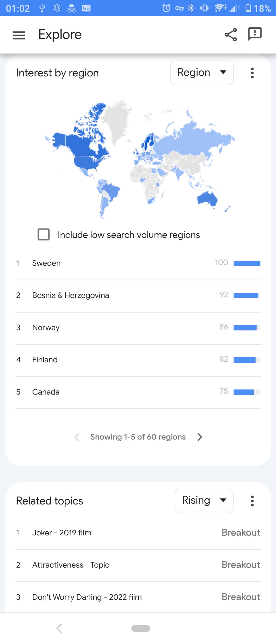Enable Include low search volume regions checkbox
The image size is (276, 644).
[44, 234]
